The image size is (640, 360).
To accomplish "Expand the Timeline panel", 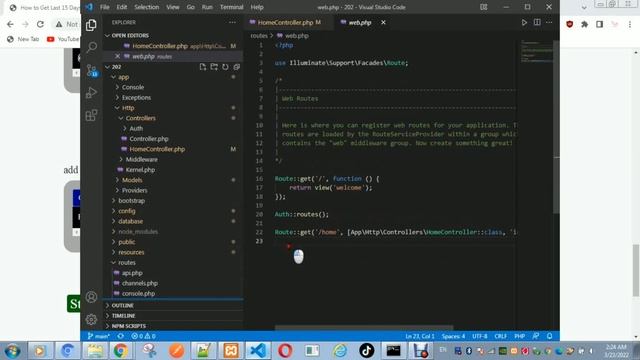I will 123,316.
